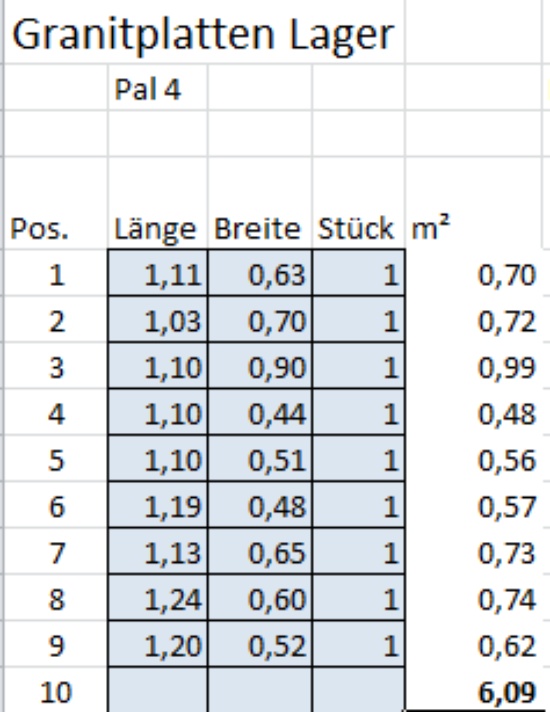This screenshot has width=550, height=712.
Task: Select Breite cell with value 0,52
Action: 259,644
